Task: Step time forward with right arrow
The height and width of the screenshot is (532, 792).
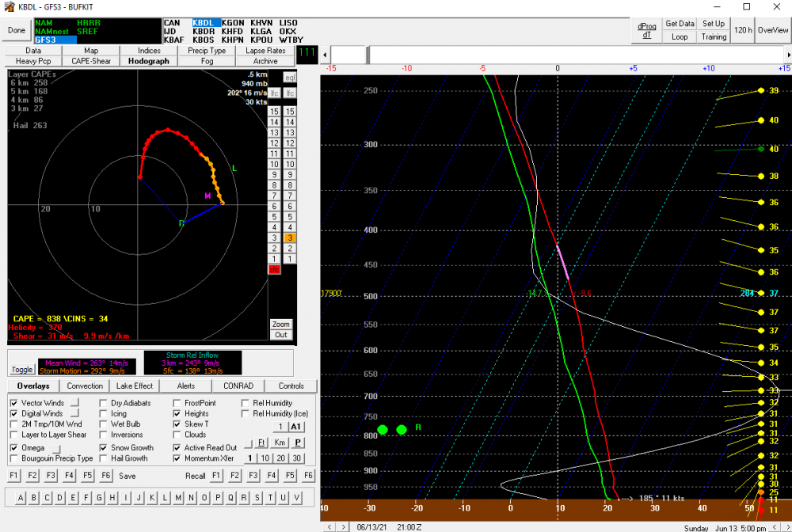Action: coord(344,527)
